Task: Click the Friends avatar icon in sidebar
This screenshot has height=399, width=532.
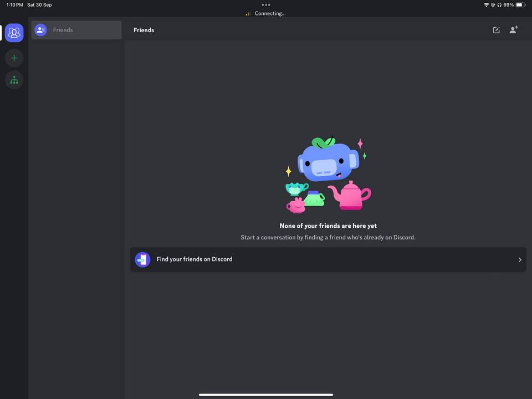Action: click(x=40, y=30)
